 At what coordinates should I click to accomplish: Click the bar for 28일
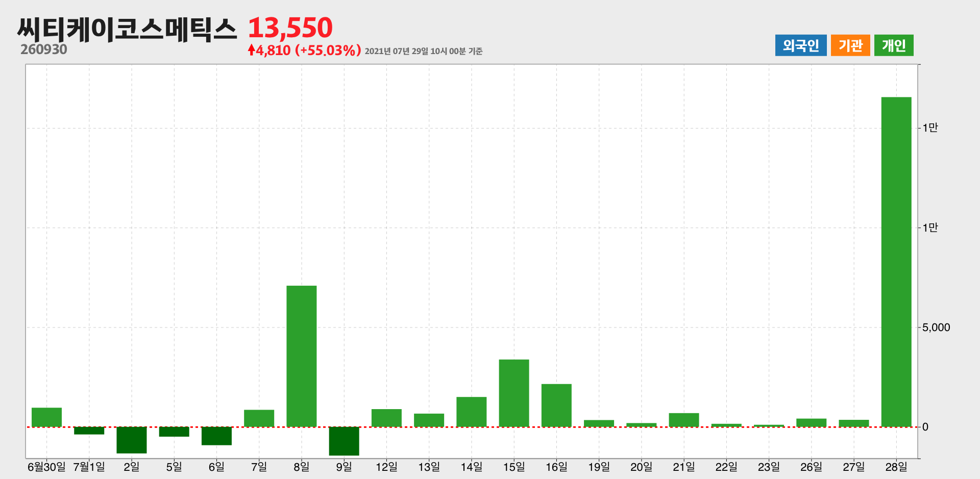(896, 262)
